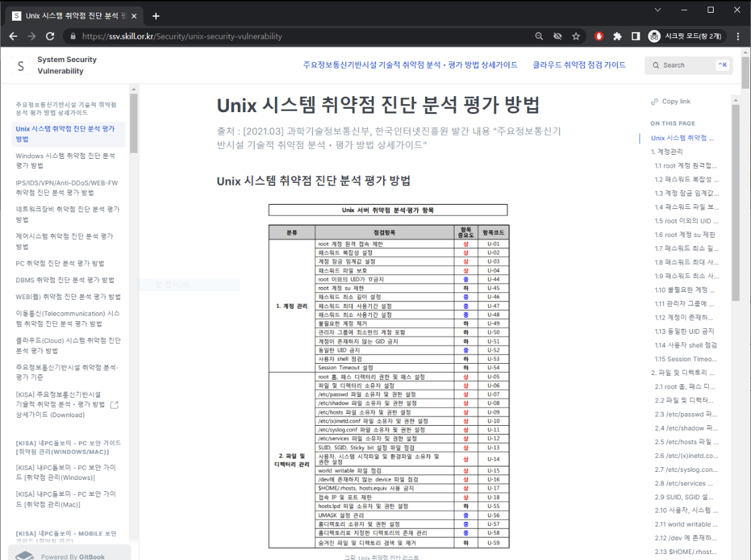The width and height of the screenshot is (751, 560).
Task: Click the S site logo
Action: 21,65
